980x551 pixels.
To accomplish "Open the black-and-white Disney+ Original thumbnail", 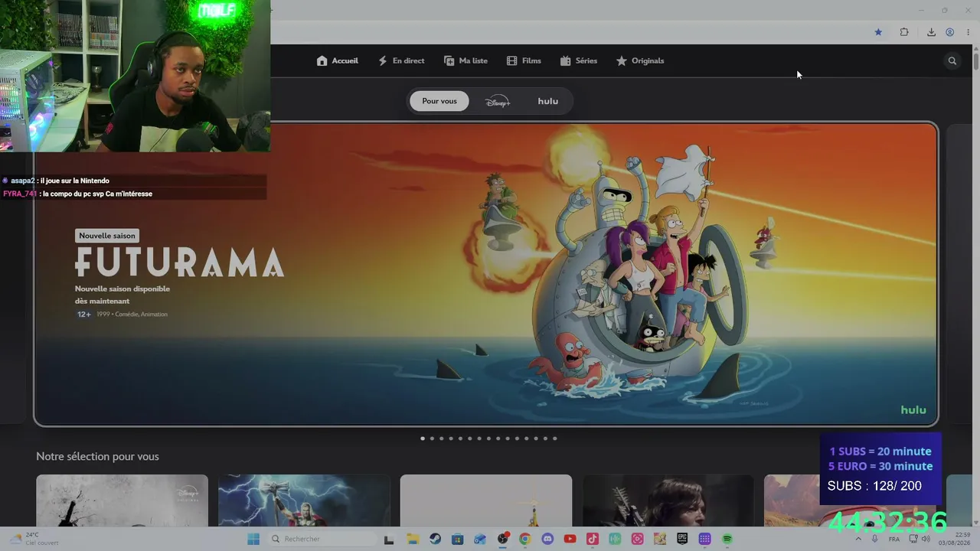I will pos(122,500).
